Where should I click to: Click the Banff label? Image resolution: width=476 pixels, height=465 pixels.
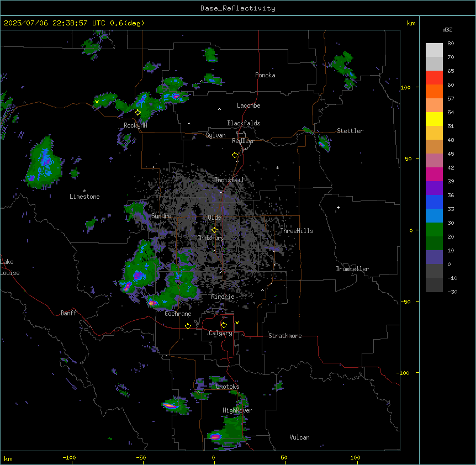68,313
